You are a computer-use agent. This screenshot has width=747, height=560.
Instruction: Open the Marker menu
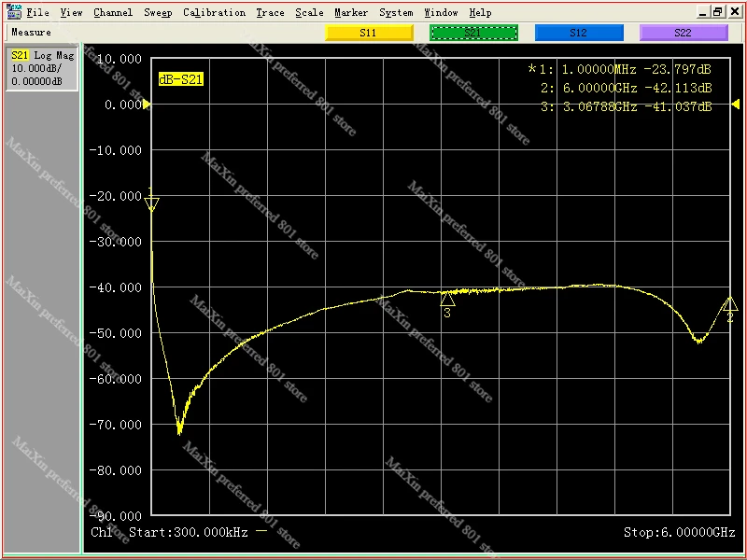[351, 12]
